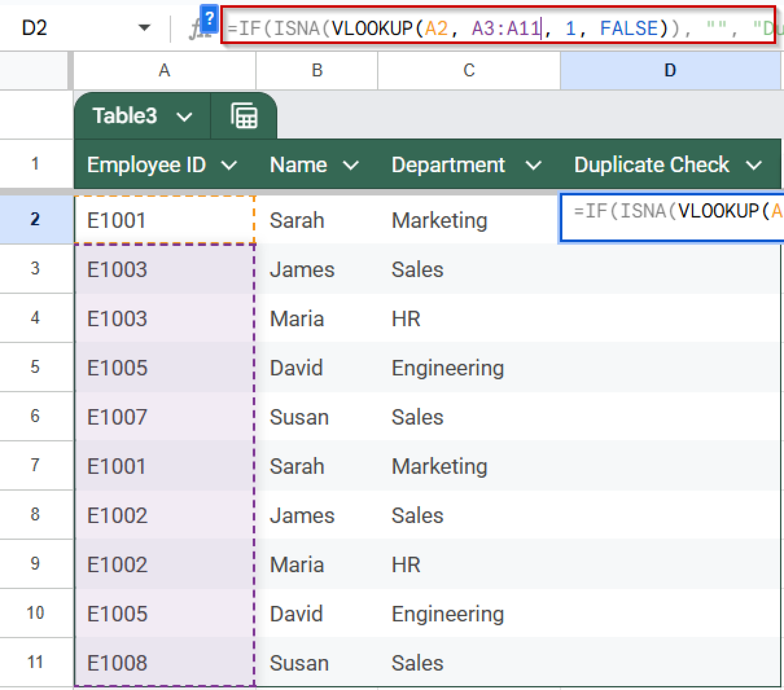Open the Department column filter dropdown
This screenshot has height=690, width=784.
pos(534,165)
